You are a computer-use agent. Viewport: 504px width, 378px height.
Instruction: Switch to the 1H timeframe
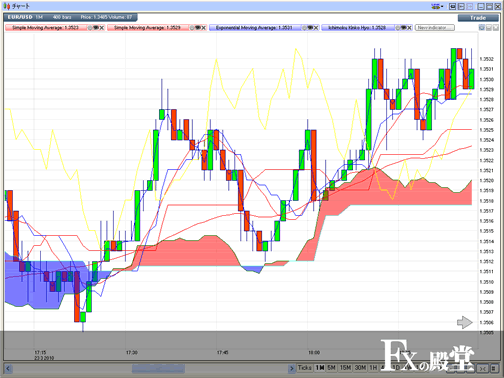tap(373, 368)
